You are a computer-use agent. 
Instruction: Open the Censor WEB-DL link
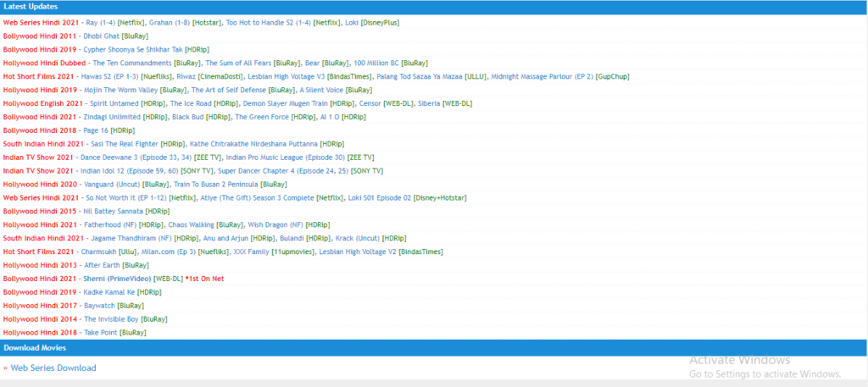click(370, 103)
